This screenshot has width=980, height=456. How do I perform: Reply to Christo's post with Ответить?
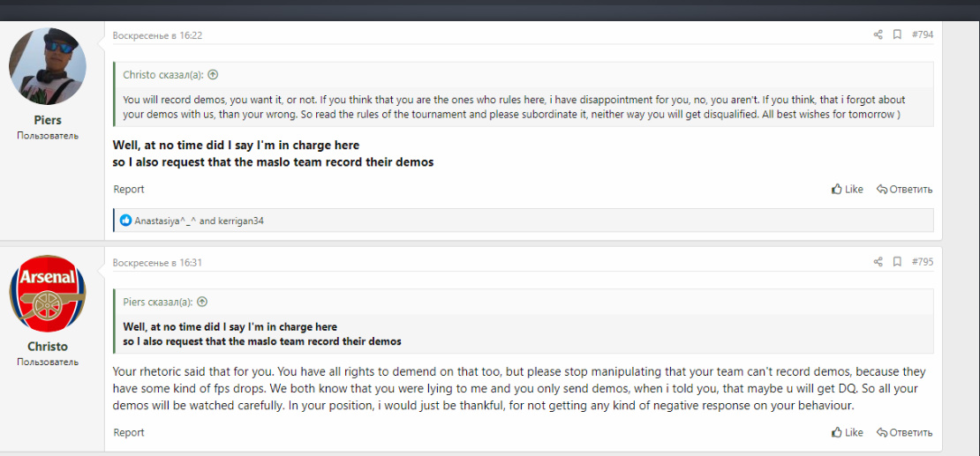pyautogui.click(x=904, y=432)
